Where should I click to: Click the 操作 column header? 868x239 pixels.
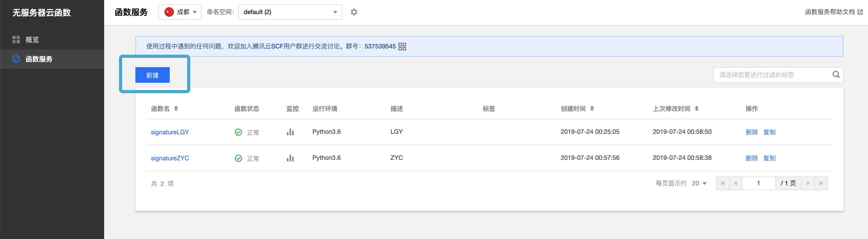752,109
